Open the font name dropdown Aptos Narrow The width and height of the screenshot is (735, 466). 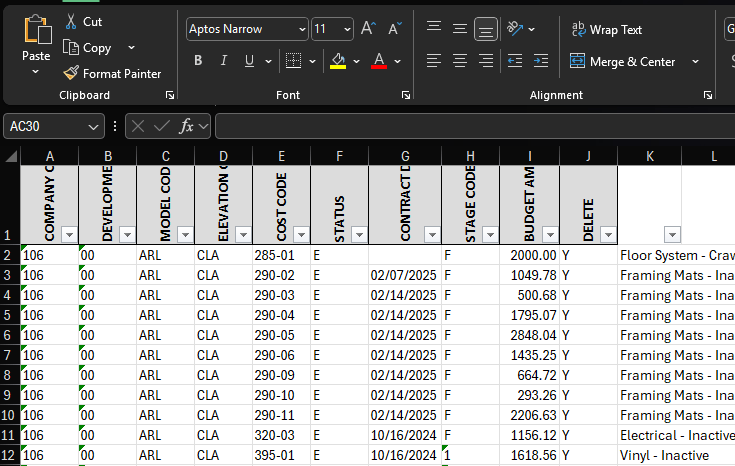pyautogui.click(x=302, y=29)
